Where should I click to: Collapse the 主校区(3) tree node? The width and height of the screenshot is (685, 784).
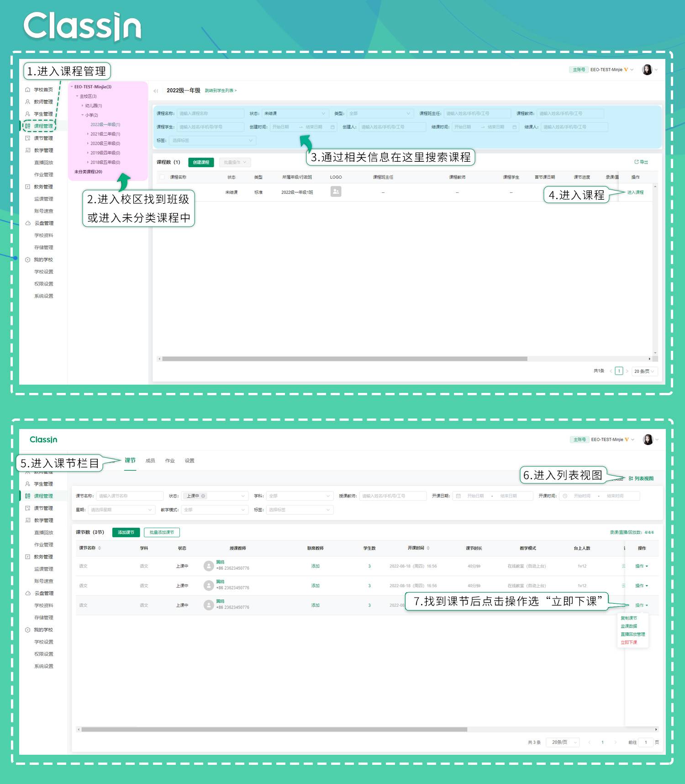tap(77, 96)
